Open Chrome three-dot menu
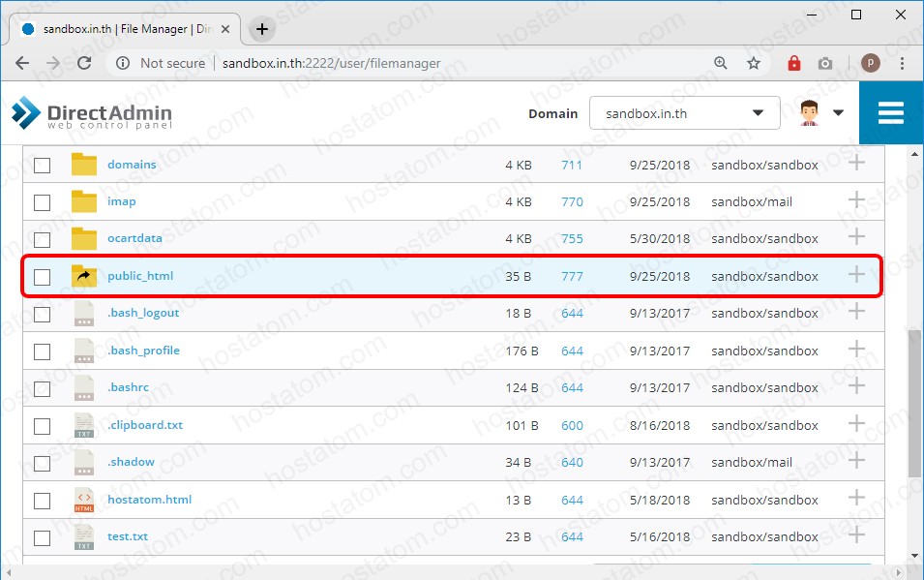The image size is (924, 580). click(x=902, y=63)
